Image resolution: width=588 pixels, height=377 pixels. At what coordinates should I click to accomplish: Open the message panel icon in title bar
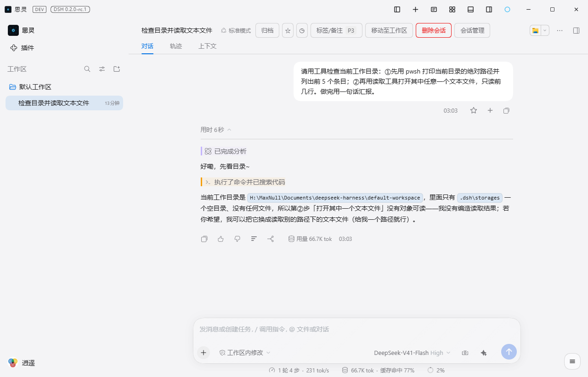coord(434,9)
